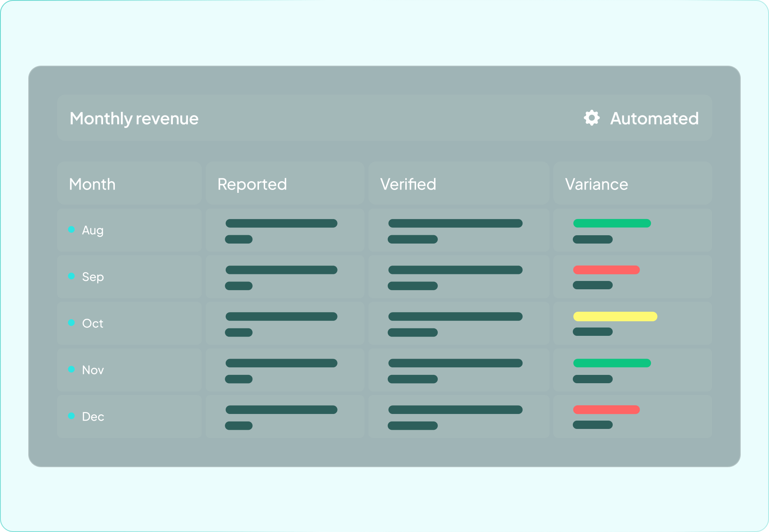The image size is (769, 532).
Task: Click the red variance bar for Sep
Action: 606,270
